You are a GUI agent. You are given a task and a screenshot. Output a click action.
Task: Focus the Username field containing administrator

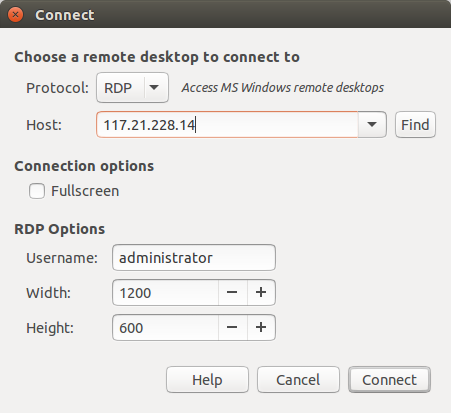[x=194, y=258]
